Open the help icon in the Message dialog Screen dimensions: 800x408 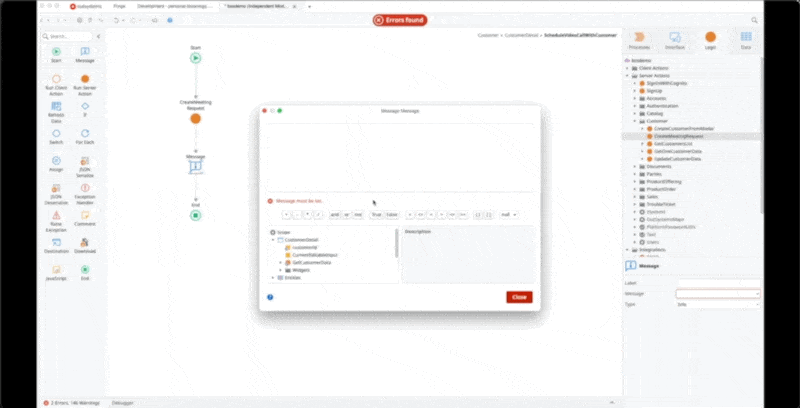pos(271,297)
